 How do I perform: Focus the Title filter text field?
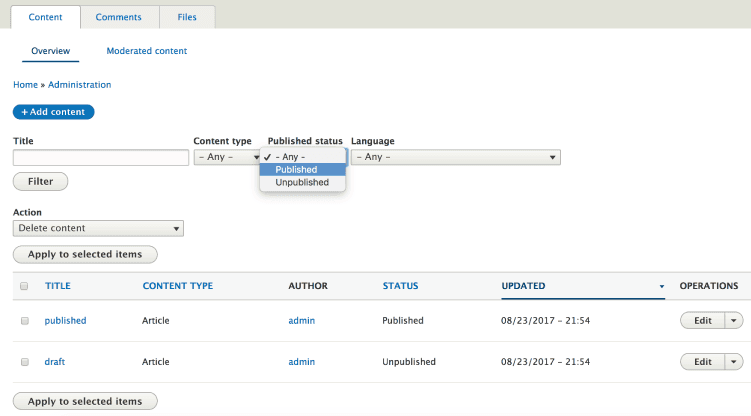(x=101, y=158)
